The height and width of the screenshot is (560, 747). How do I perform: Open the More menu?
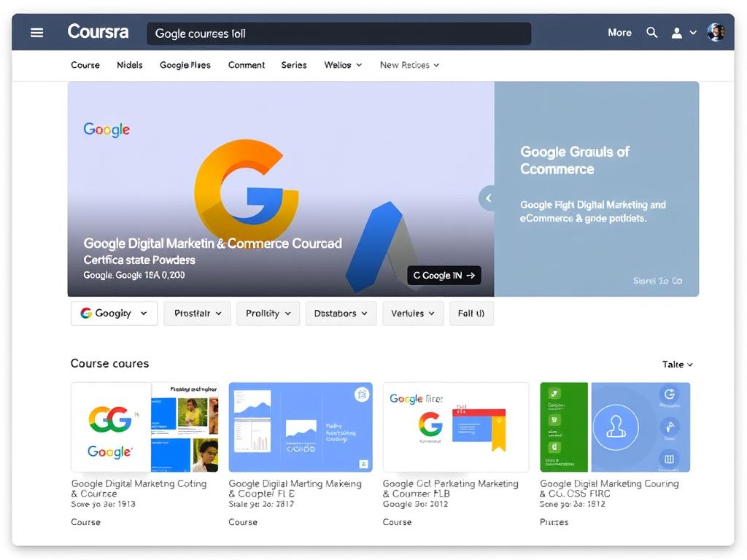click(619, 32)
